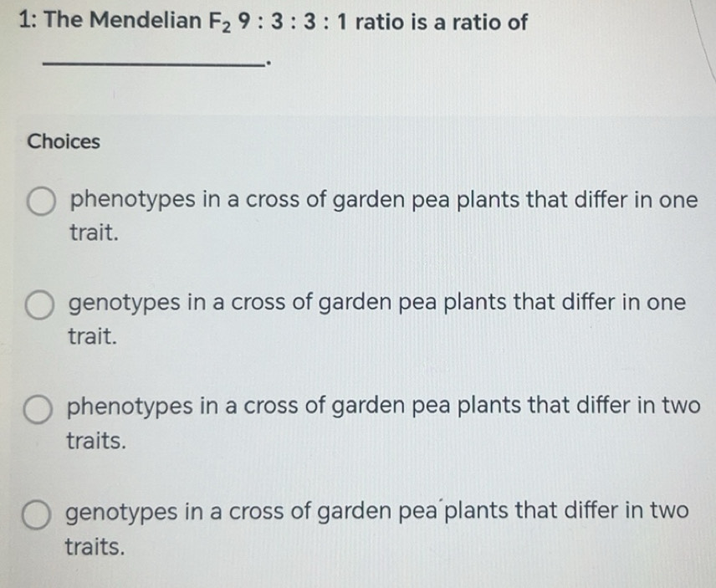Click the question number '1:' label
Image resolution: width=716 pixels, height=588 pixels.
[x=25, y=23]
